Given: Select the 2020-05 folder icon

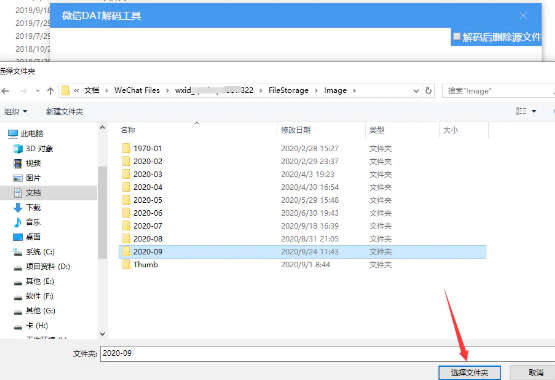Looking at the screenshot, I should [126, 200].
